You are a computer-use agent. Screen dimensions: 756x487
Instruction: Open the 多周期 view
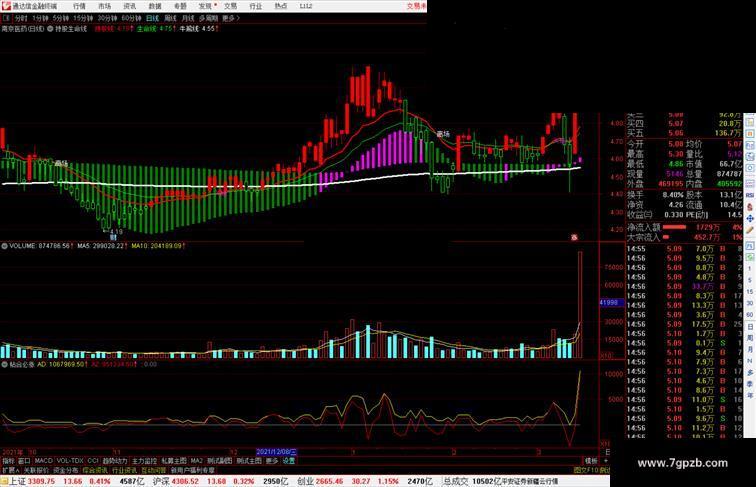tap(208, 18)
